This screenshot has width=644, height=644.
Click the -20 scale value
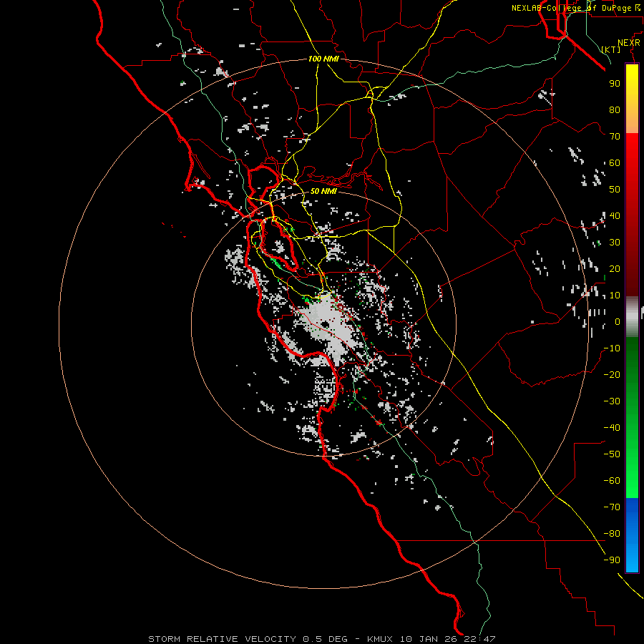[612, 374]
